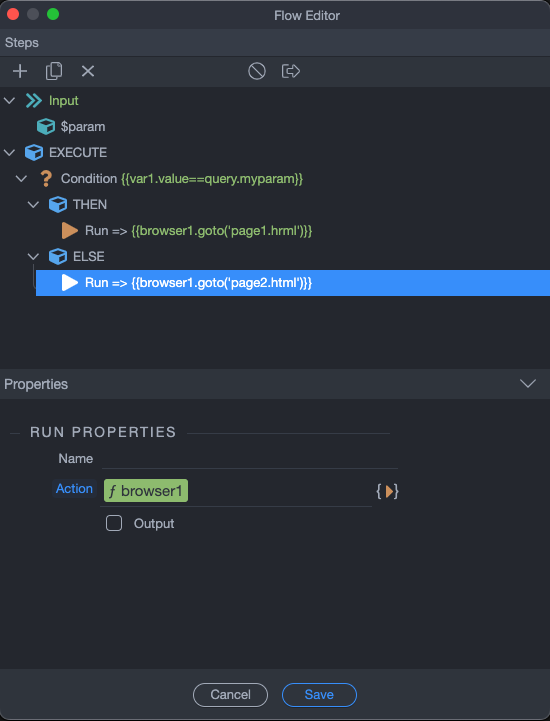Collapse the ELSE branch chevron

coord(33,257)
